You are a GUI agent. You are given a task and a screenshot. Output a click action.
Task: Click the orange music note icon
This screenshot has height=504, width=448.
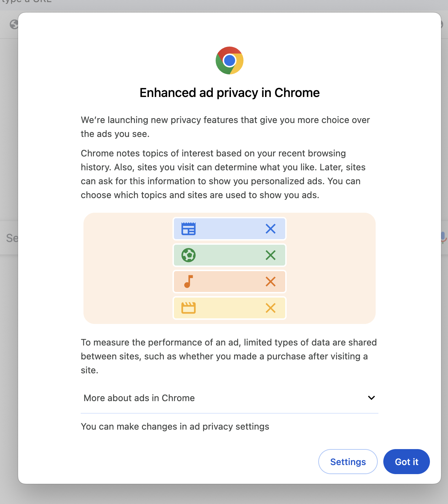(189, 282)
